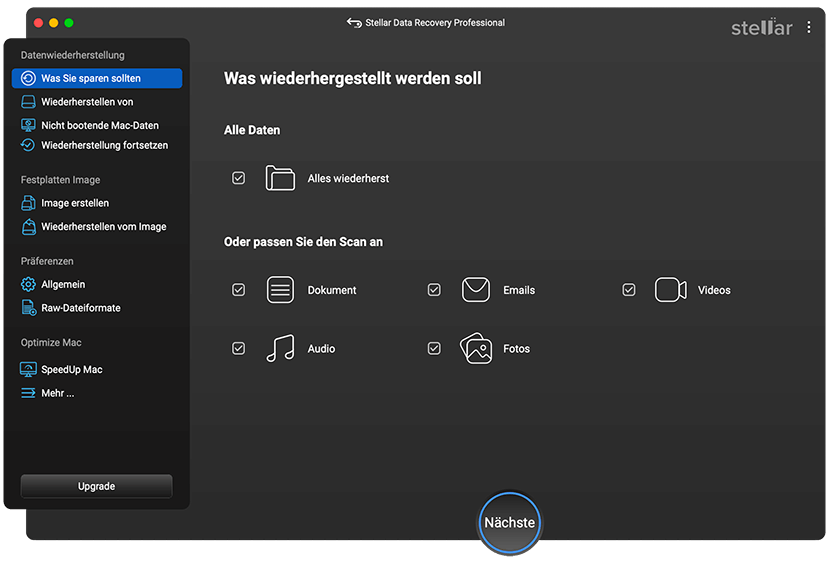Click the back arrow icon in the title bar

pos(354,23)
